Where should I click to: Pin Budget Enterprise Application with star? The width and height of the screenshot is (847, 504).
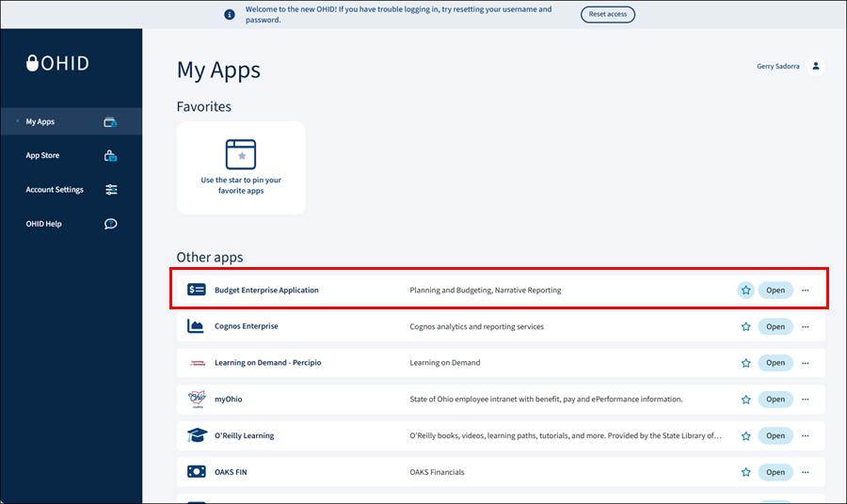pyautogui.click(x=745, y=291)
